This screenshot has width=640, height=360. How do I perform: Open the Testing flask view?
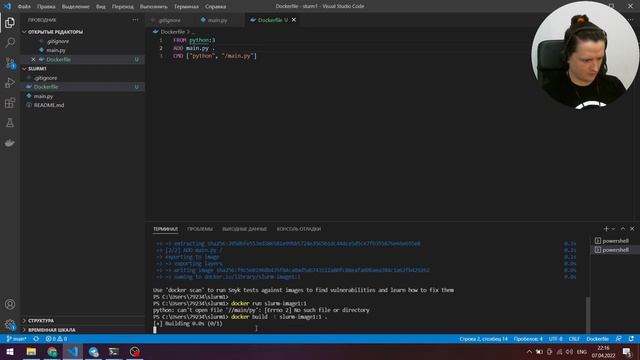point(10,123)
